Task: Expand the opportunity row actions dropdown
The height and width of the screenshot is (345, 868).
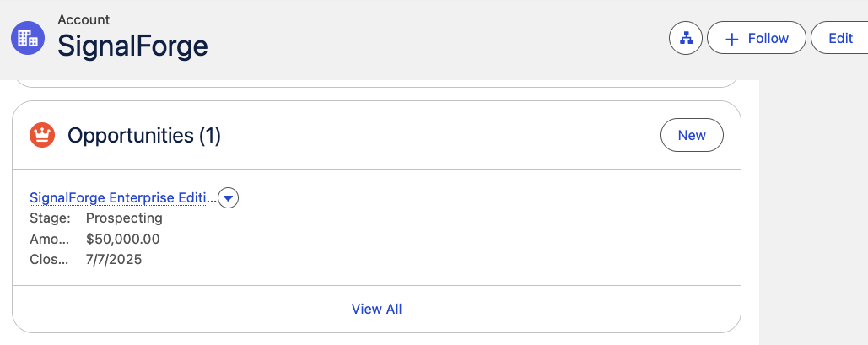Action: [x=229, y=198]
